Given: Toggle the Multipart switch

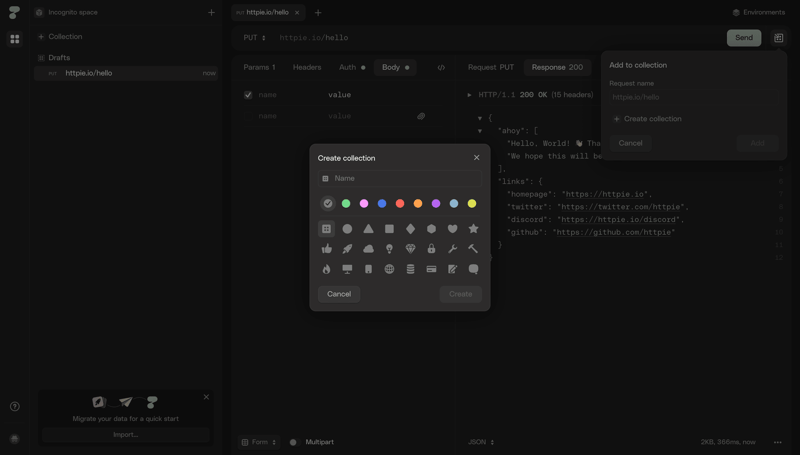Looking at the screenshot, I should pyautogui.click(x=293, y=442).
